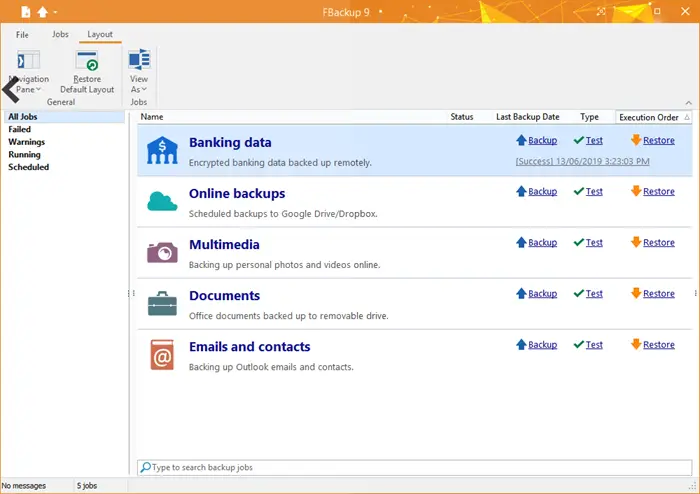700x494 pixels.
Task: Click the search backup jobs field
Action: [x=415, y=467]
